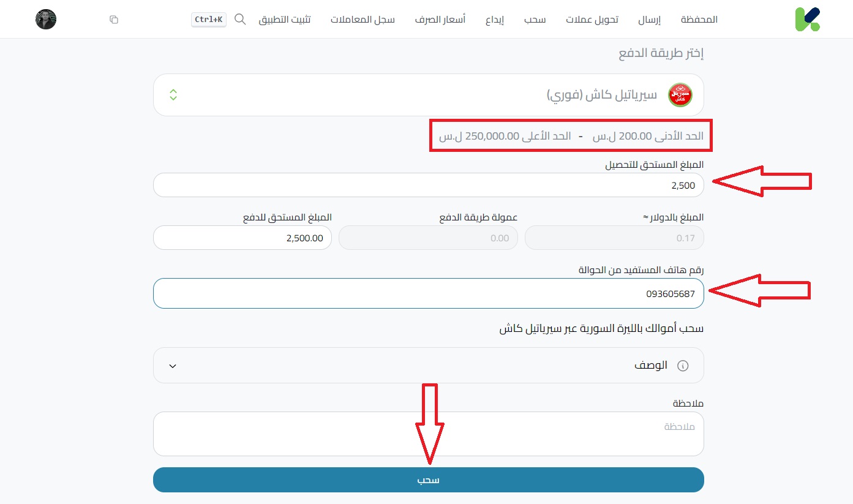Click beneficiary phone field 093605687
The height and width of the screenshot is (504, 853).
pos(429,293)
